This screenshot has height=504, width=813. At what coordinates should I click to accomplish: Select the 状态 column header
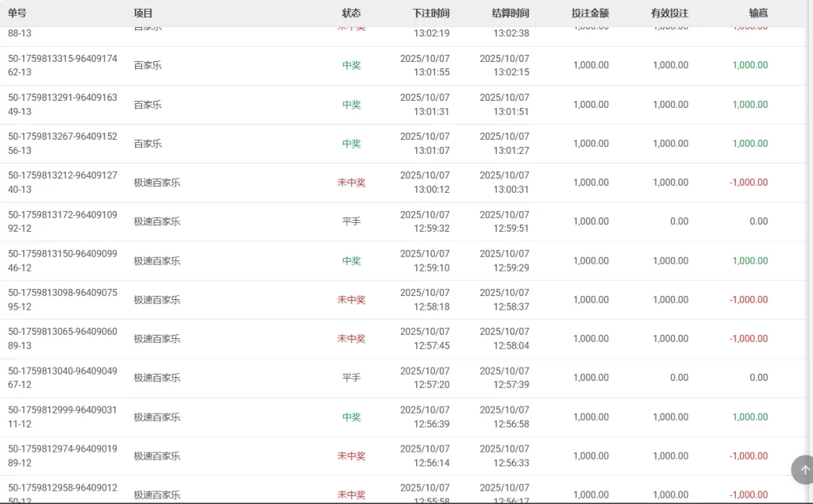(x=351, y=13)
